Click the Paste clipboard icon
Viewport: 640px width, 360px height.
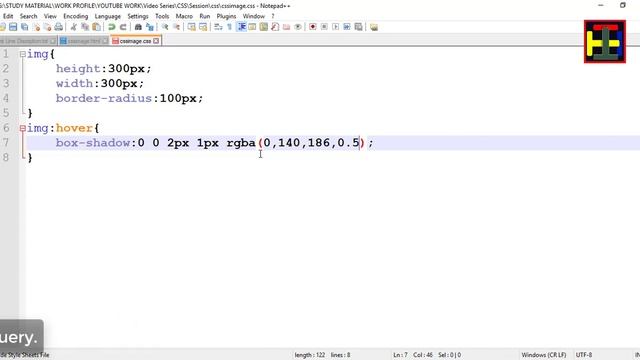(96, 27)
